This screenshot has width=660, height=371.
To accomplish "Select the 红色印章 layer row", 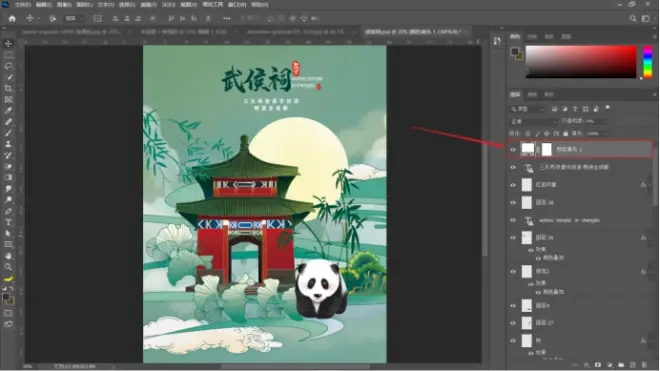I will 580,185.
